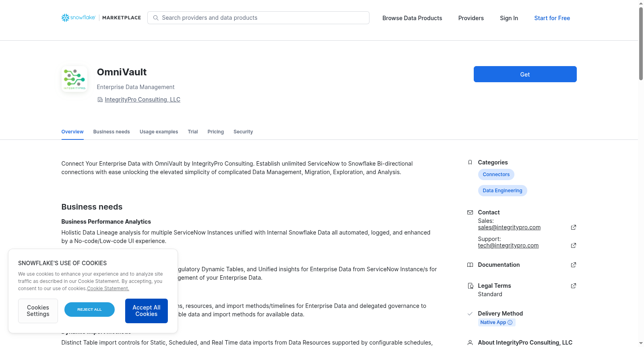Email tech@integritypro.com
This screenshot has height=347, width=644.
[508, 245]
